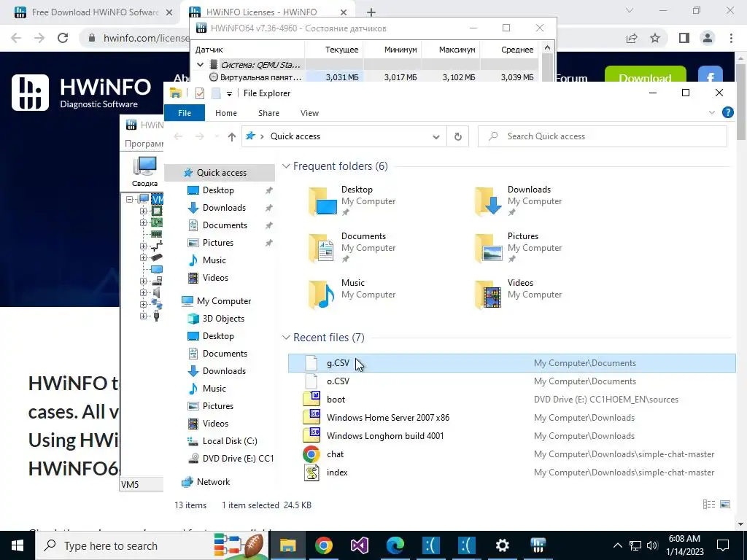Screen dimensions: 747x560
Task: Open the Music frequent folder tile
Action: [352, 294]
